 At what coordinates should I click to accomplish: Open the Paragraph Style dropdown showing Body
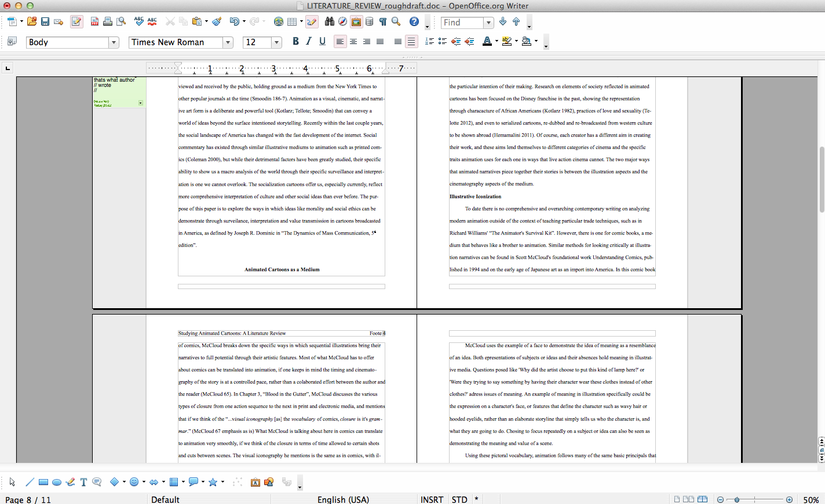[x=114, y=42]
